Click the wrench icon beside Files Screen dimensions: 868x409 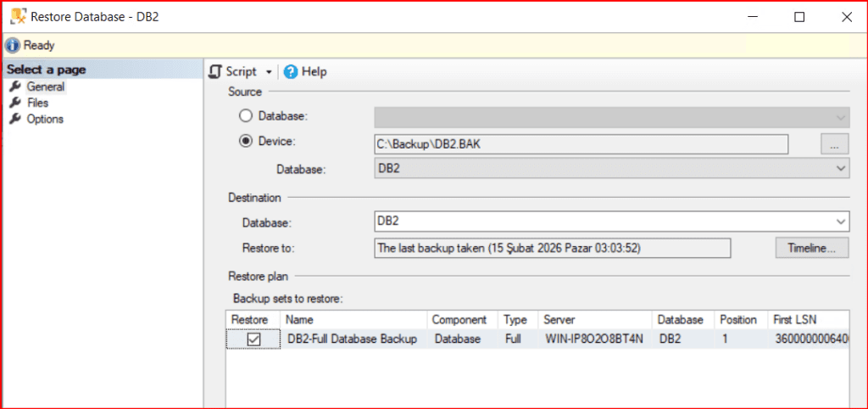click(14, 103)
